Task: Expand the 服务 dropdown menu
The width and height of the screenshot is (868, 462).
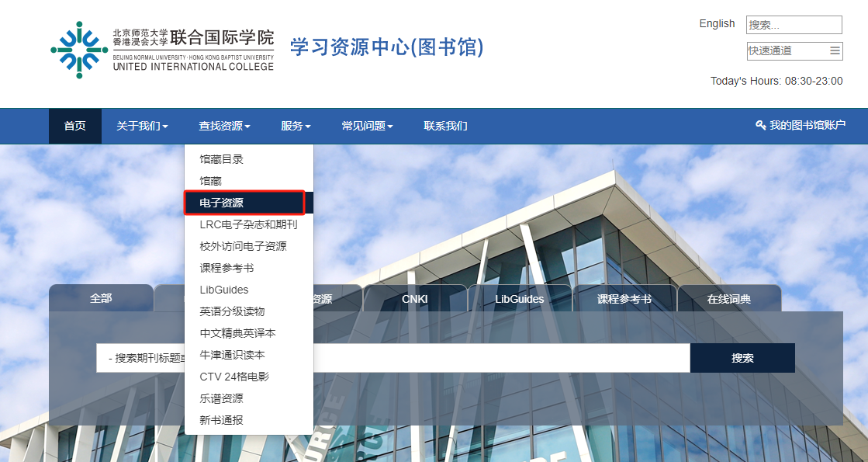Action: 296,126
